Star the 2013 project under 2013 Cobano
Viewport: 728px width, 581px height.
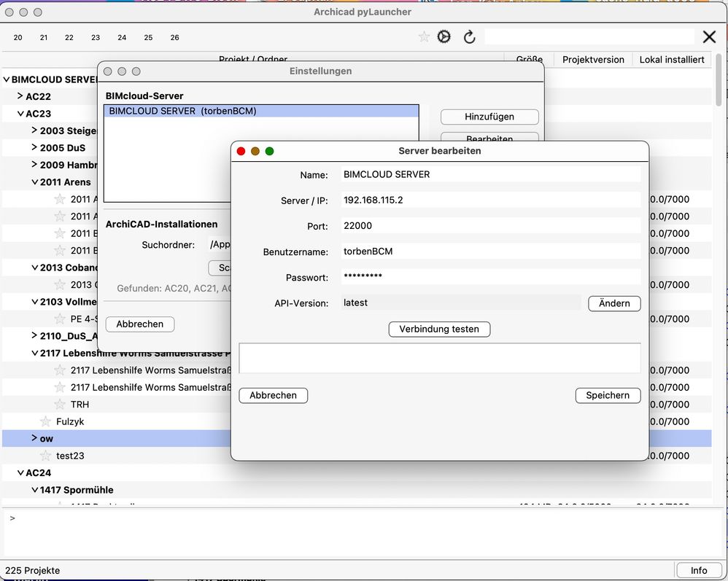tap(59, 284)
